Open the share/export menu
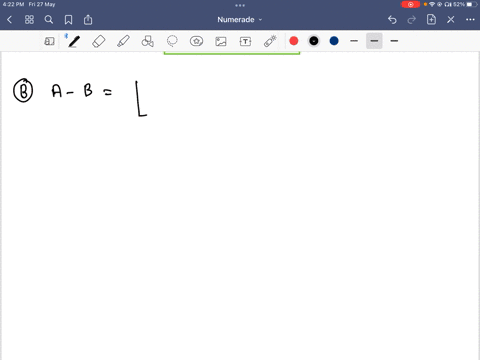 (x=88, y=20)
